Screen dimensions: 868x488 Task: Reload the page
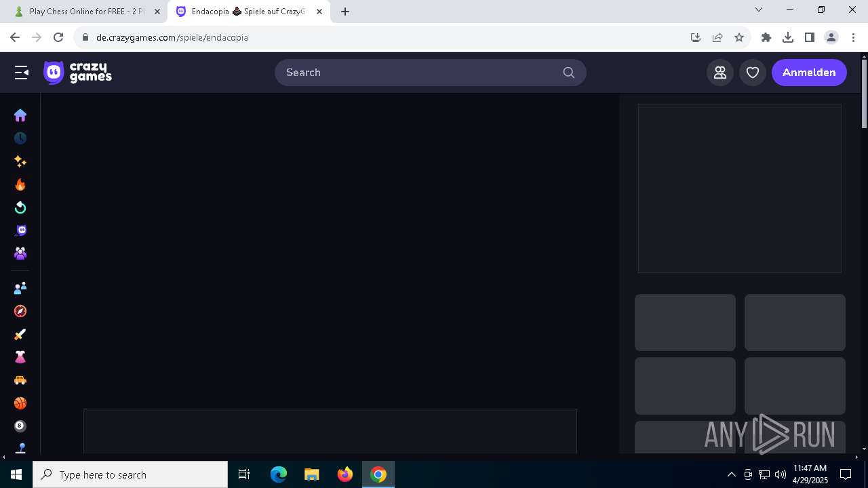[x=58, y=37]
